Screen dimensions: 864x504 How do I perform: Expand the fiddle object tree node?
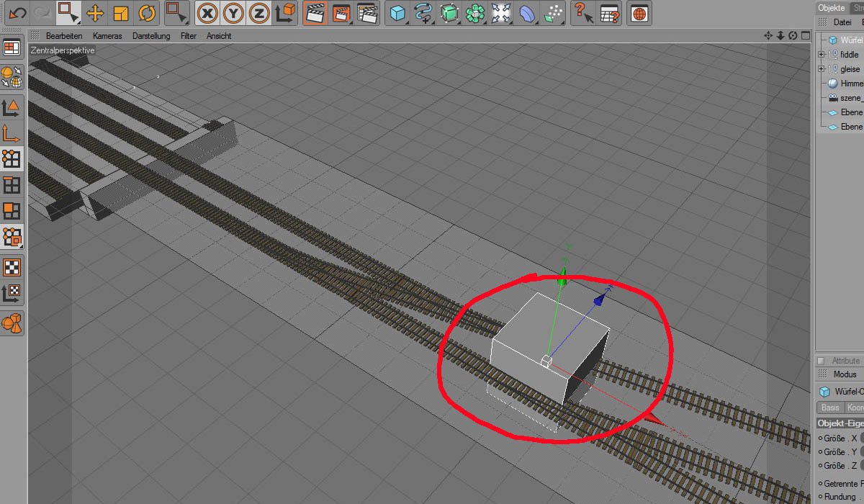tap(822, 55)
